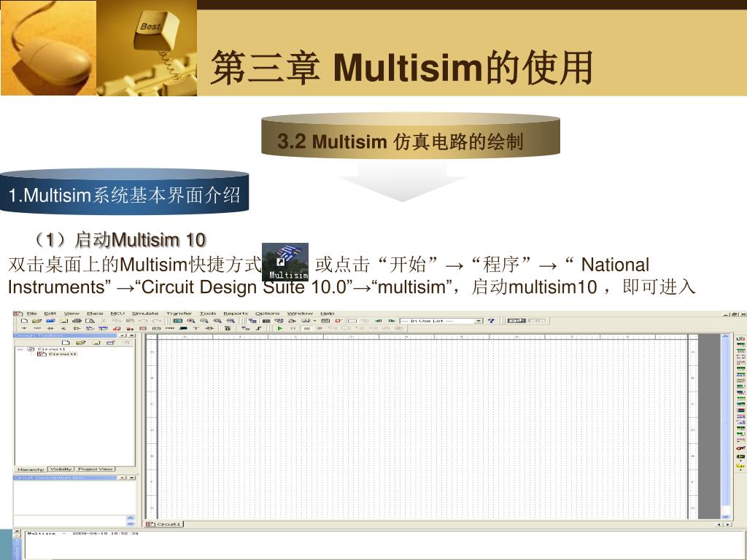Open the Tools menu
This screenshot has height=560, width=747.
tap(208, 314)
